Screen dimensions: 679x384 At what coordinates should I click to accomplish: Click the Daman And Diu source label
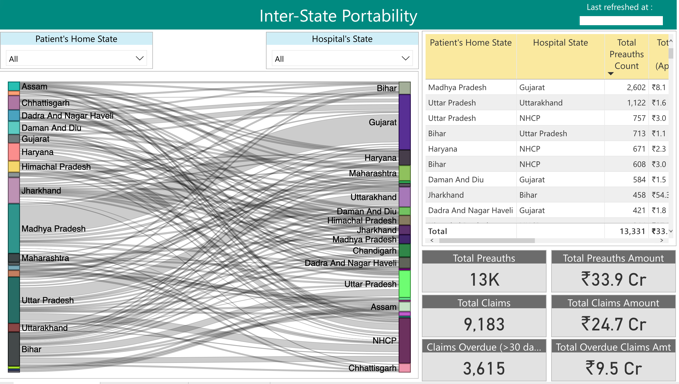(51, 128)
